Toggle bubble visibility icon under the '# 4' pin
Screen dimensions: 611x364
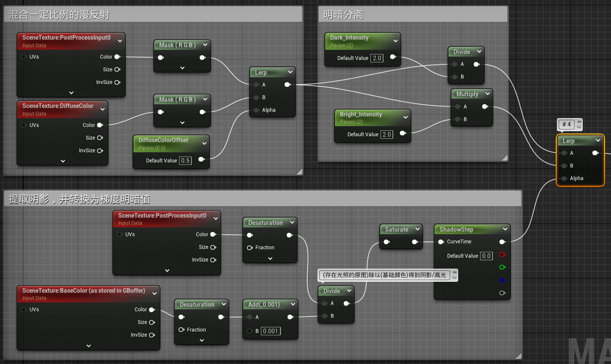579,127
